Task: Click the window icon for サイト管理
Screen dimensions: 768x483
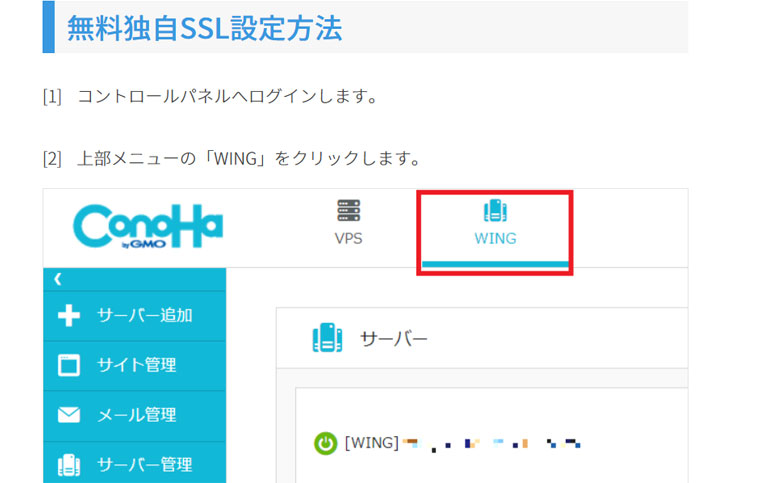Action: pyautogui.click(x=69, y=365)
